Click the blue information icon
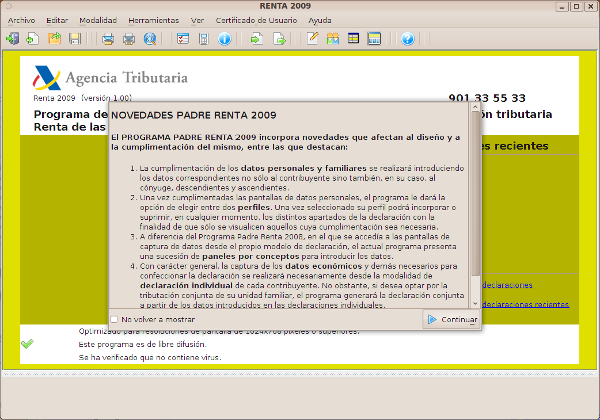 224,39
